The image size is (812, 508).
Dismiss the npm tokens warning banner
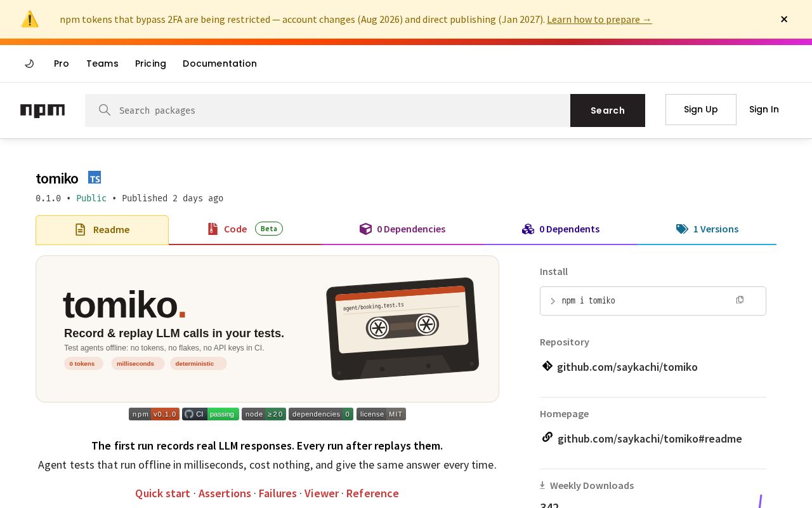coord(784,19)
